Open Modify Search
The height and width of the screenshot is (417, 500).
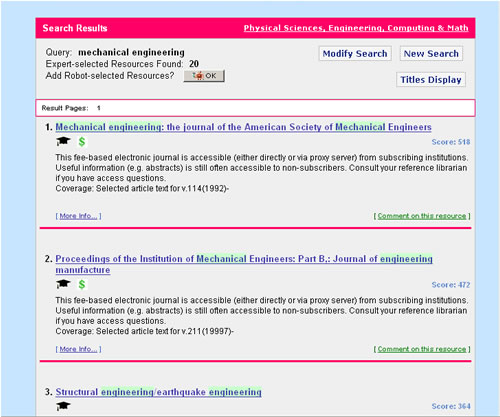[355, 54]
